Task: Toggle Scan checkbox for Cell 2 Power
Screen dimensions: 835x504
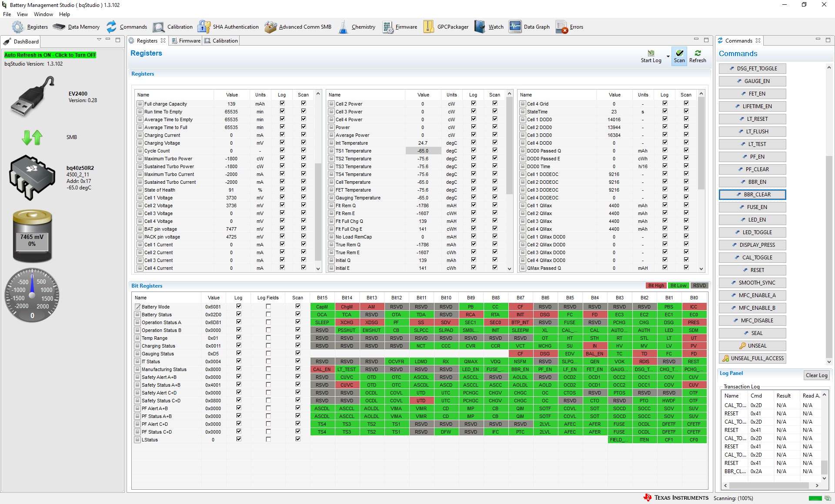Action: [x=495, y=103]
